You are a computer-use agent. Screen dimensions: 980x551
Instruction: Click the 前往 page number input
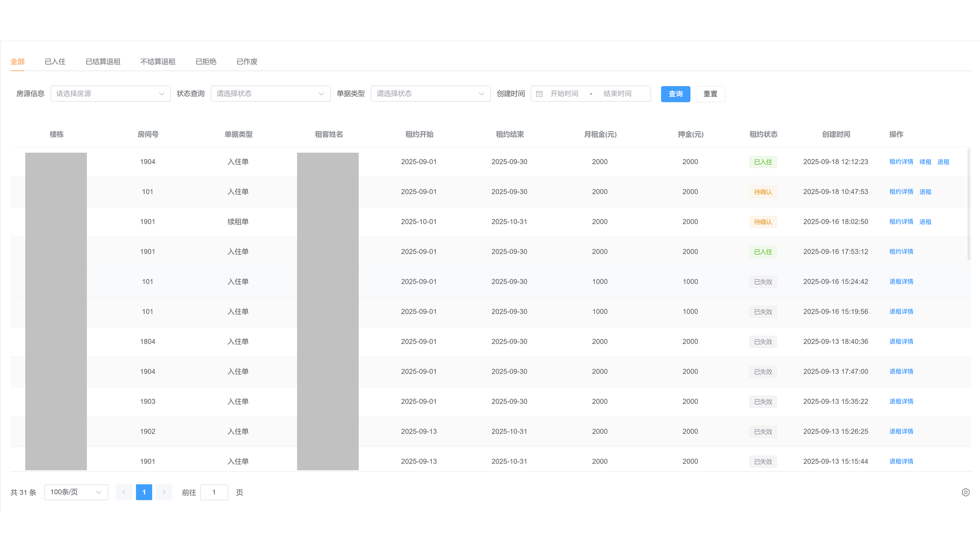tap(214, 492)
